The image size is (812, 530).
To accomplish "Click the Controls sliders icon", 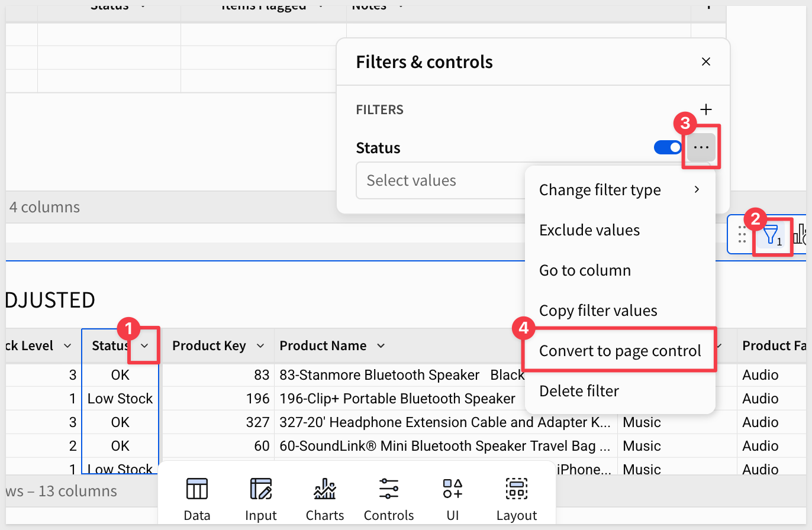I will pos(389,489).
